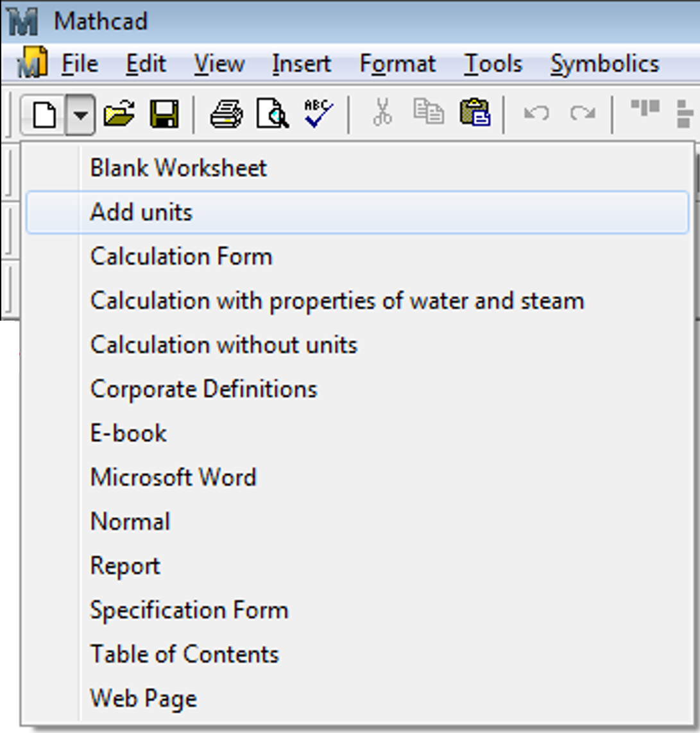The width and height of the screenshot is (700, 733).
Task: Open the Symbolics menu
Action: point(604,63)
